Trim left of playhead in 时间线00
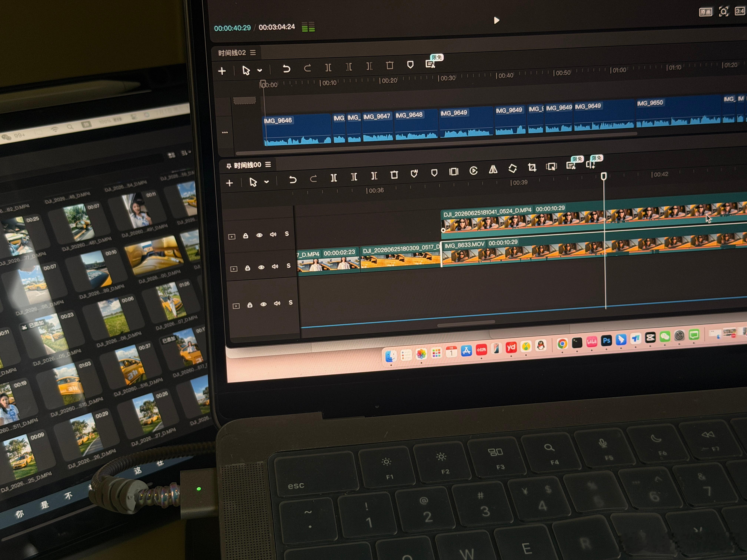 tap(354, 176)
